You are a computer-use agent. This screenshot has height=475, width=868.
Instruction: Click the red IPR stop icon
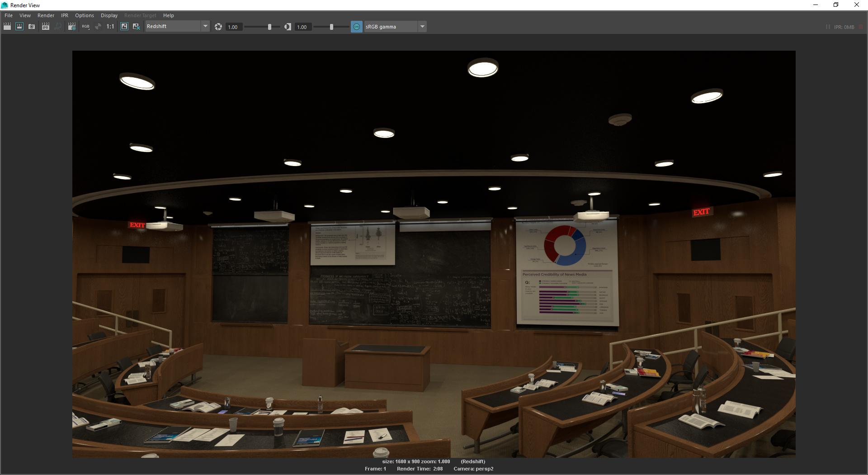(x=861, y=27)
